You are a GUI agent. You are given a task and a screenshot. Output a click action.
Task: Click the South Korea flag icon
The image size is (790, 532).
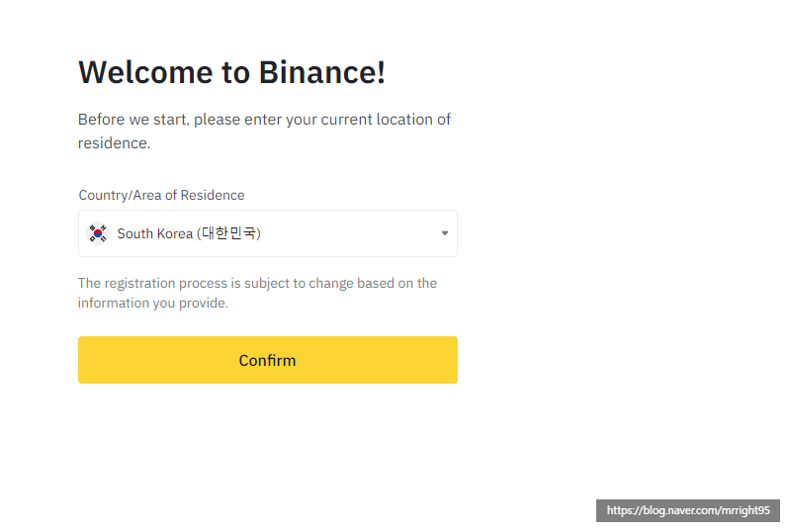coord(98,233)
